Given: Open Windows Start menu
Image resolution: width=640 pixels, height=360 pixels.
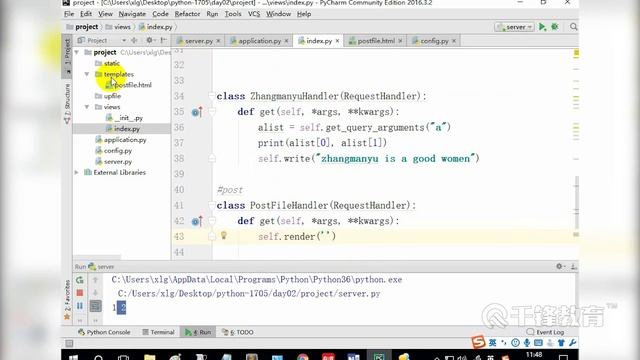Looking at the screenshot, I should pyautogui.click(x=73, y=358).
